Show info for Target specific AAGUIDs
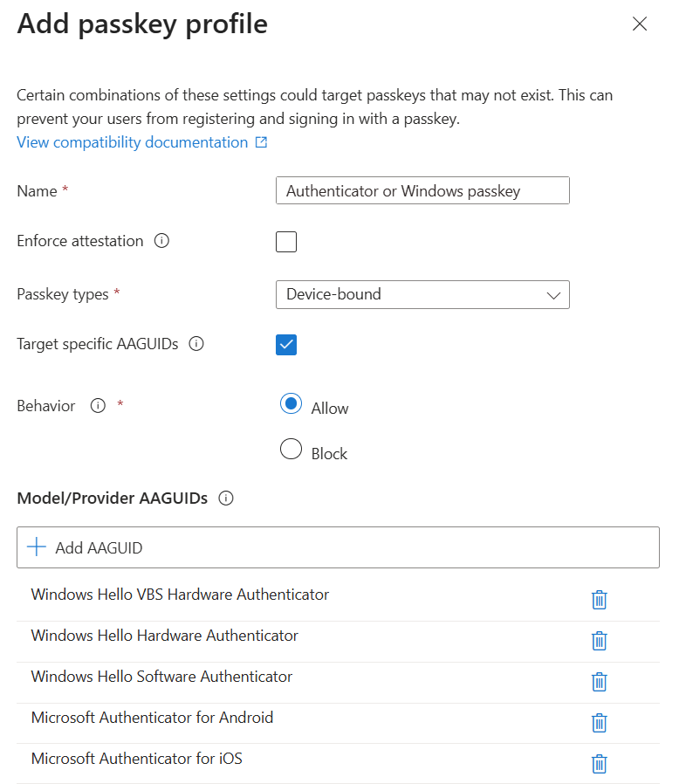The height and width of the screenshot is (784, 679). click(x=196, y=344)
